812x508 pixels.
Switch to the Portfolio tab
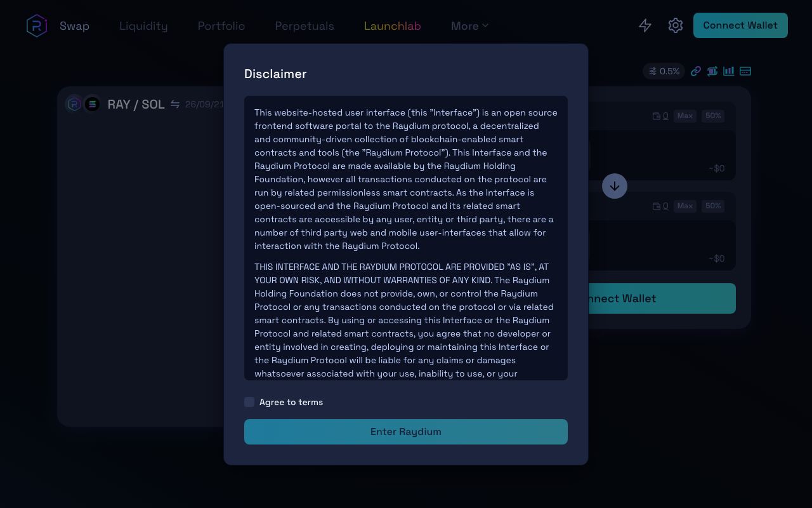(221, 26)
